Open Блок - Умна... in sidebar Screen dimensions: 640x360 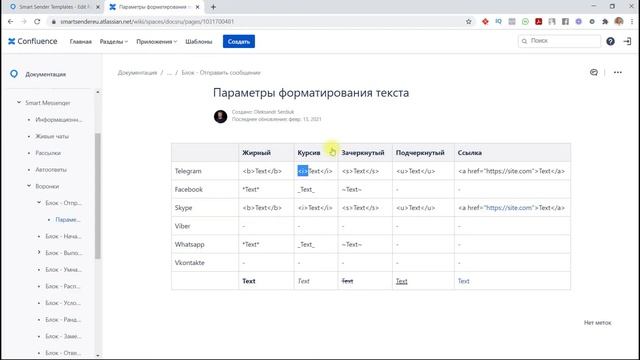pos(63,269)
